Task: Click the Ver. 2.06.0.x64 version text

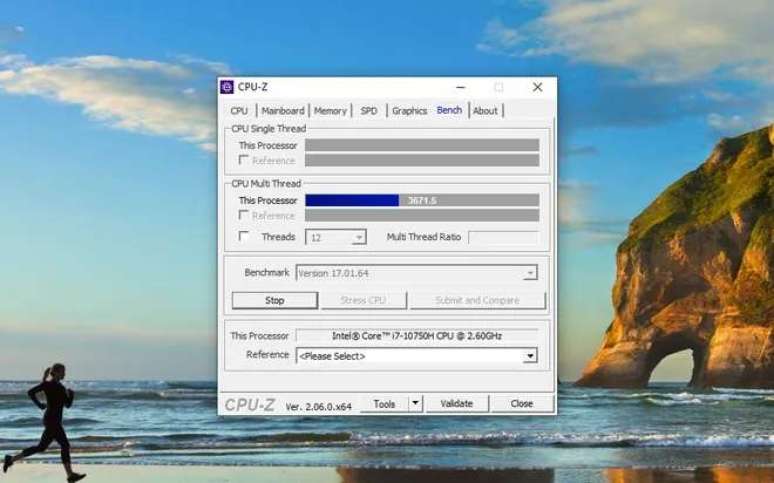Action: (x=318, y=406)
